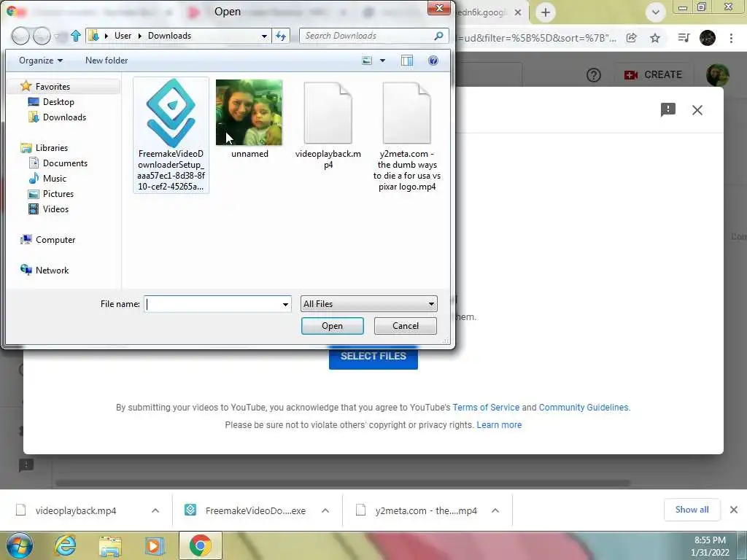This screenshot has height=560, width=747.
Task: Open a new Chrome tab
Action: coord(546,12)
